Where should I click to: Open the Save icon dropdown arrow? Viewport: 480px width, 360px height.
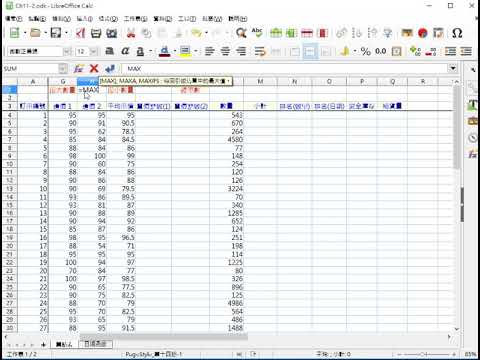click(66, 33)
